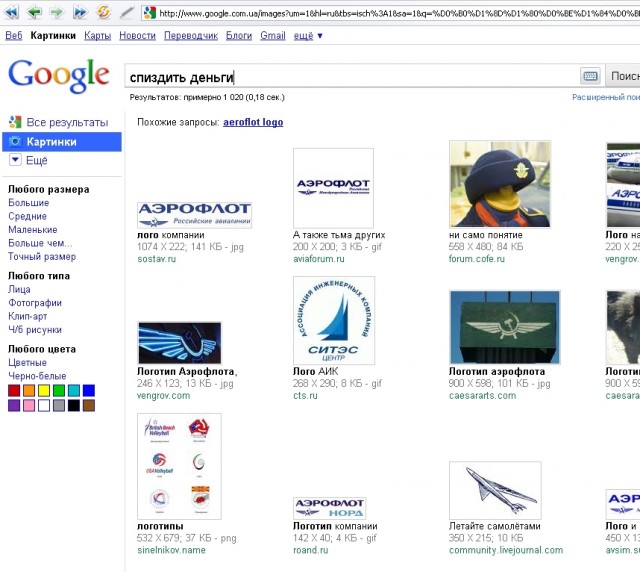Viewport: 640px width, 572px height.
Task: Open the on-screen keyboard icon in search box
Action: (x=590, y=76)
